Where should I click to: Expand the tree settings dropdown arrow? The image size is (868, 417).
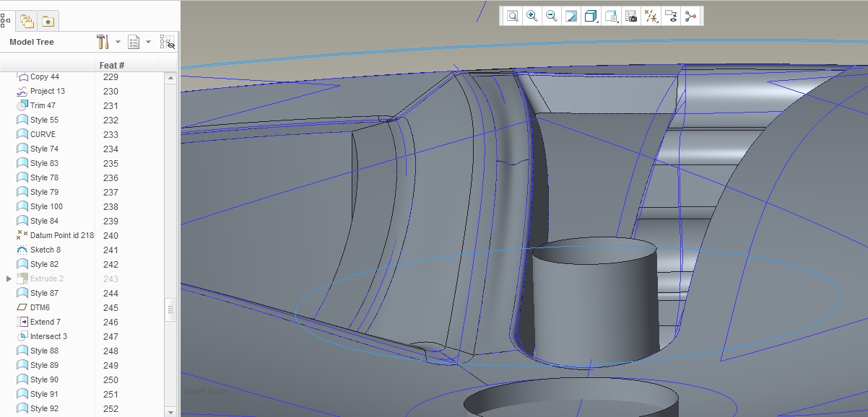pos(118,42)
